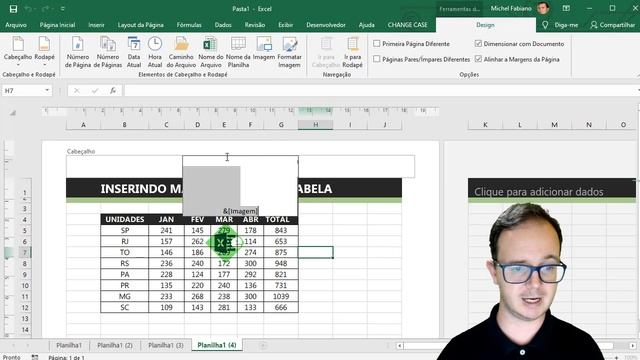This screenshot has width=640, height=360.
Task: Switch to the Inserir ribbon tab
Action: 96,25
